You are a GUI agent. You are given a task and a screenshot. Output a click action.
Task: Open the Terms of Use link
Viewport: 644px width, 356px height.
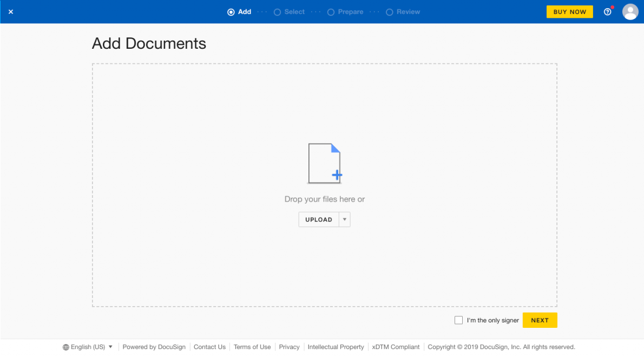(252, 347)
